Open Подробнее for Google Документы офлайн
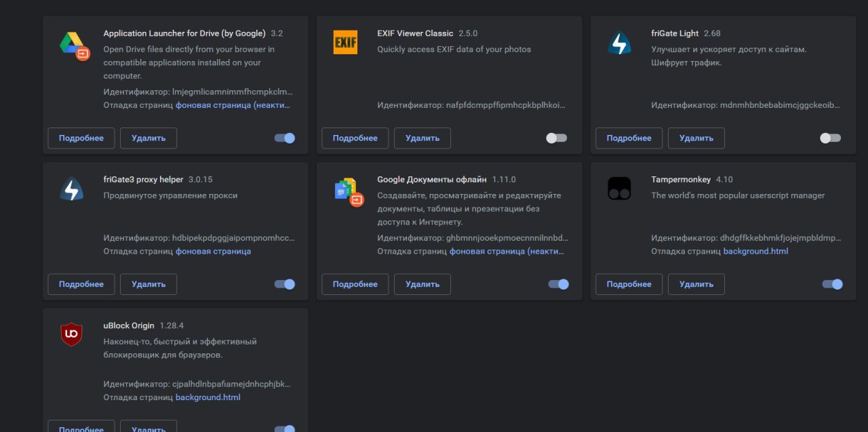Viewport: 868px width, 432px height. click(x=355, y=284)
